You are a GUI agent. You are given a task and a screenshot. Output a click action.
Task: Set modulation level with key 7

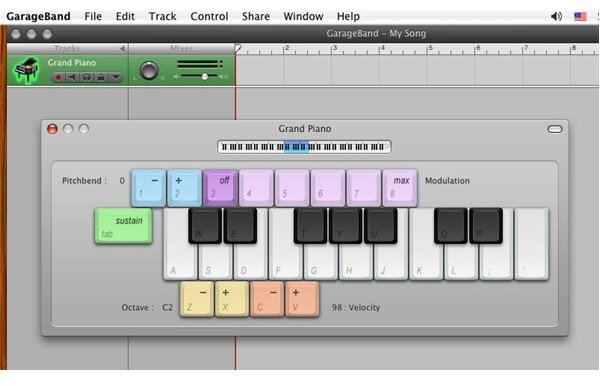pyautogui.click(x=364, y=187)
